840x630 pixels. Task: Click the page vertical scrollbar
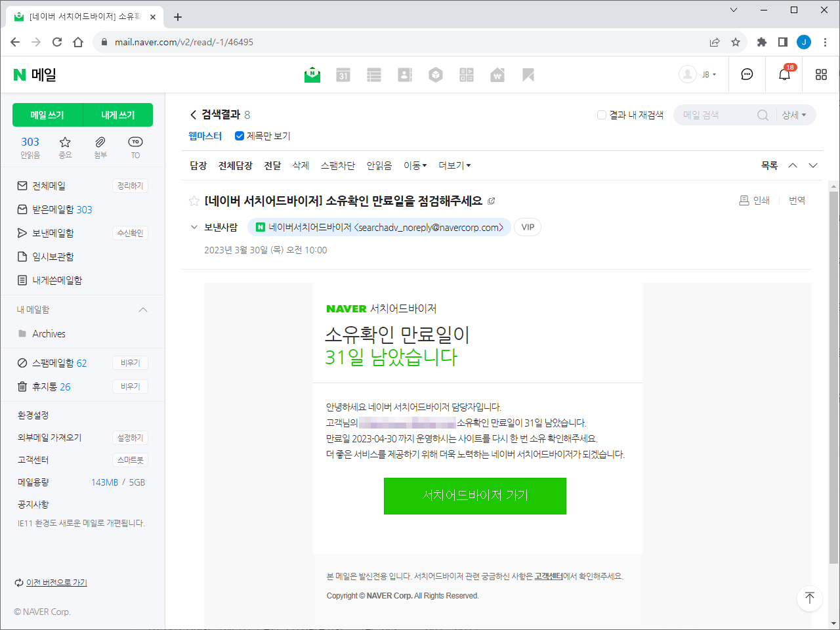pyautogui.click(x=833, y=377)
